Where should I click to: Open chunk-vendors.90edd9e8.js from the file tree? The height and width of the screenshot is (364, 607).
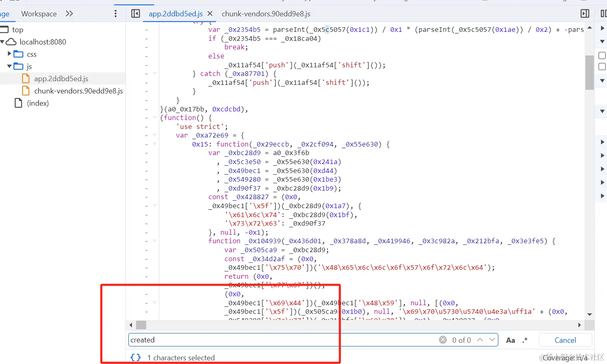point(78,91)
